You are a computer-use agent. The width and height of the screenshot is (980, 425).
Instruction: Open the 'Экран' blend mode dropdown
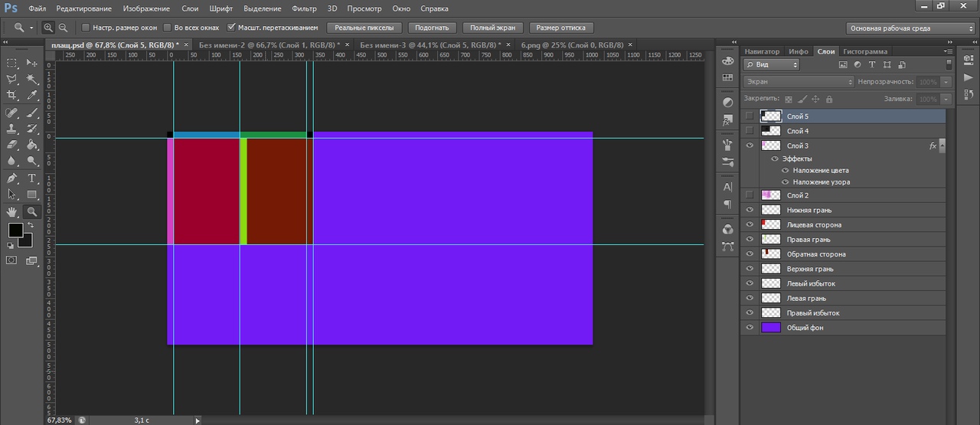click(799, 81)
